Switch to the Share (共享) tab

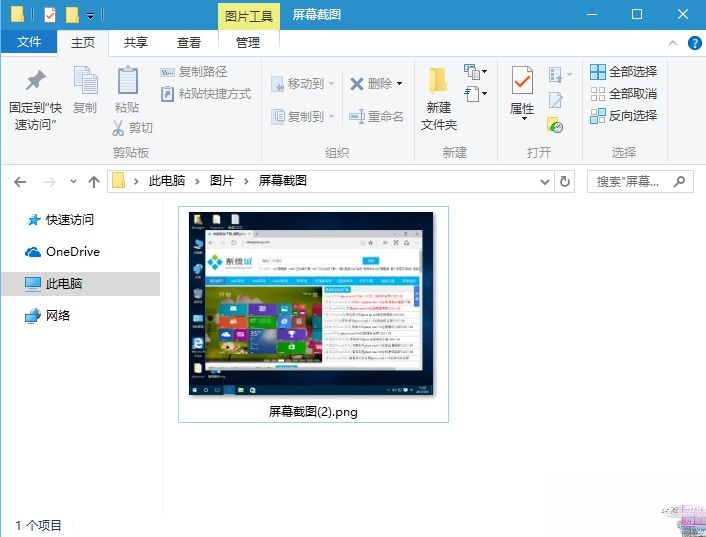point(136,42)
